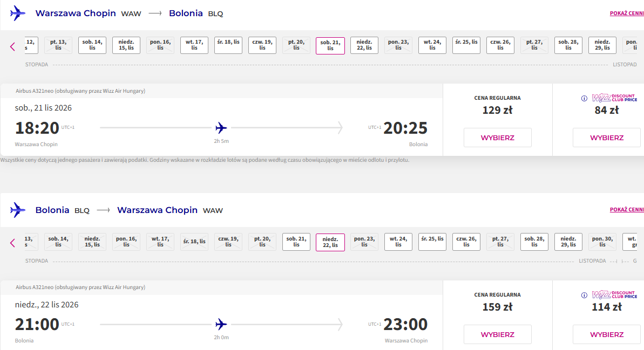Choose regular price 159 zł return with Wybierz
The width and height of the screenshot is (644, 350).
[x=497, y=334]
